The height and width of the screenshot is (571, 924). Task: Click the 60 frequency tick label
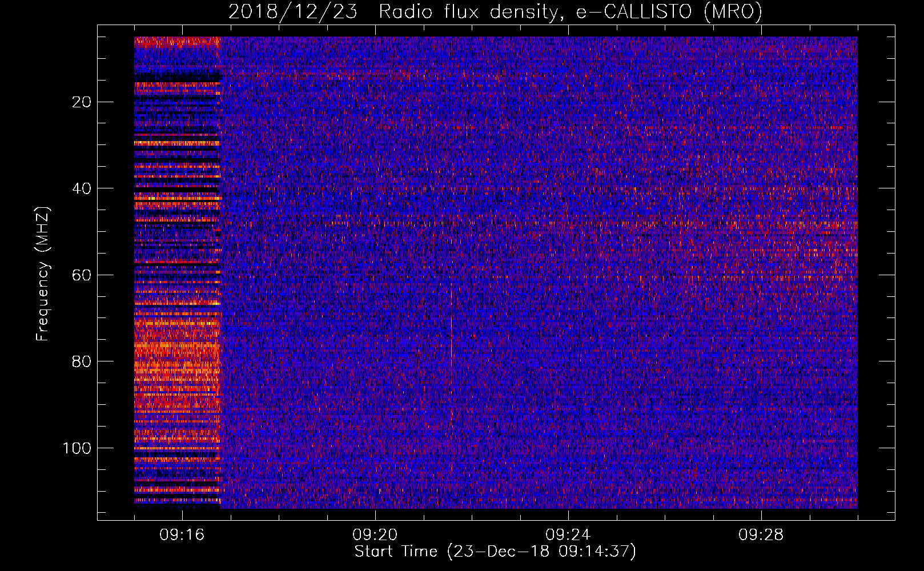click(x=82, y=275)
